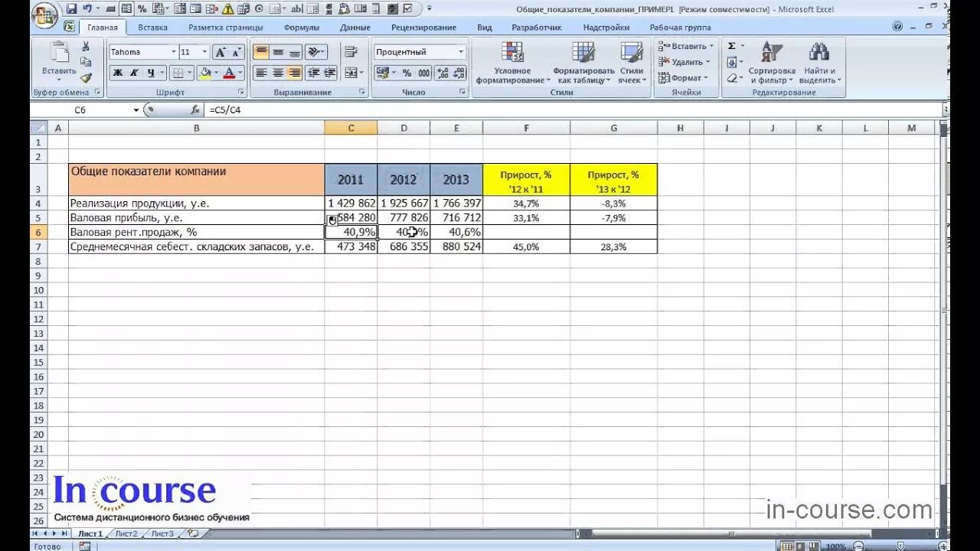This screenshot has height=551, width=980.
Task: Open the round Office button menu
Action: (44, 15)
